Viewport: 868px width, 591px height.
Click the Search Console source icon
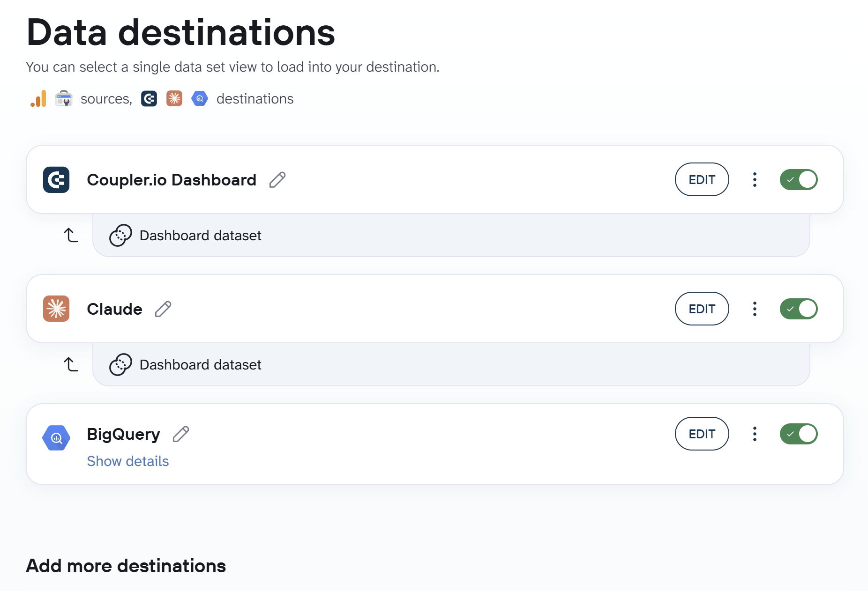[x=64, y=99]
